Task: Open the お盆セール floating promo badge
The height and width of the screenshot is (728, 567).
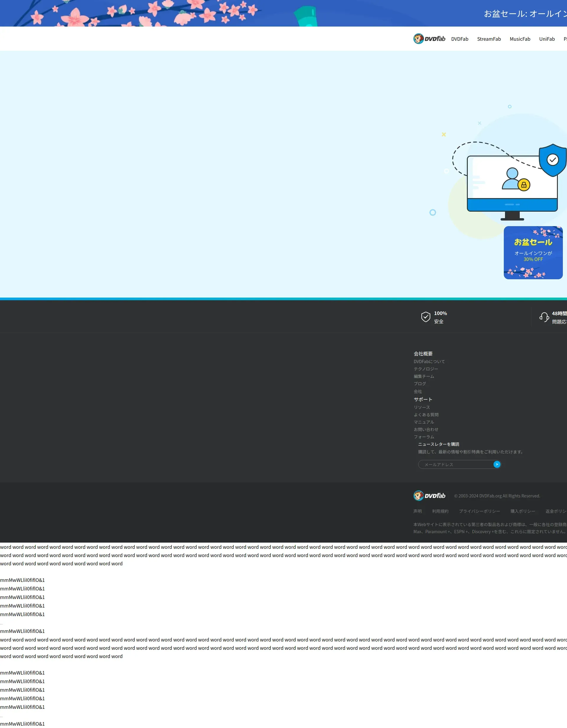Action: point(533,253)
